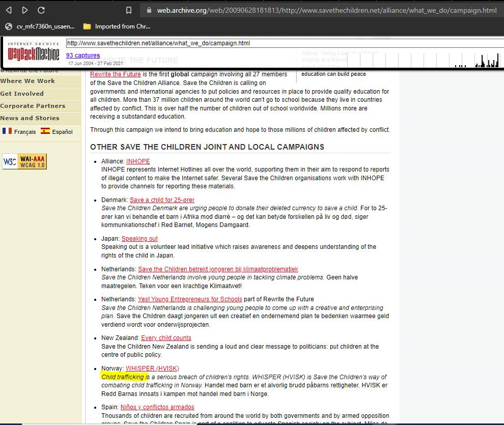Viewport: 504px width, 425px height.
Task: Click the Wayback Machine logo
Action: (34, 52)
